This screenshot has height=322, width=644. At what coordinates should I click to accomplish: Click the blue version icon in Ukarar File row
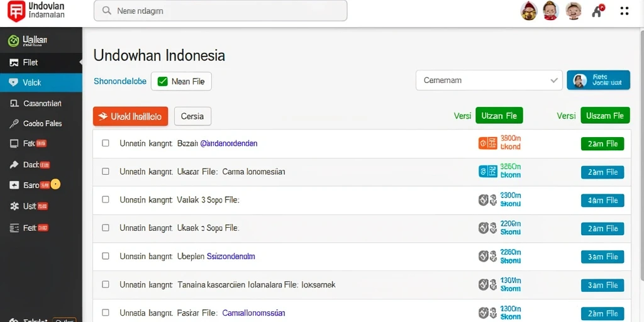pyautogui.click(x=488, y=171)
